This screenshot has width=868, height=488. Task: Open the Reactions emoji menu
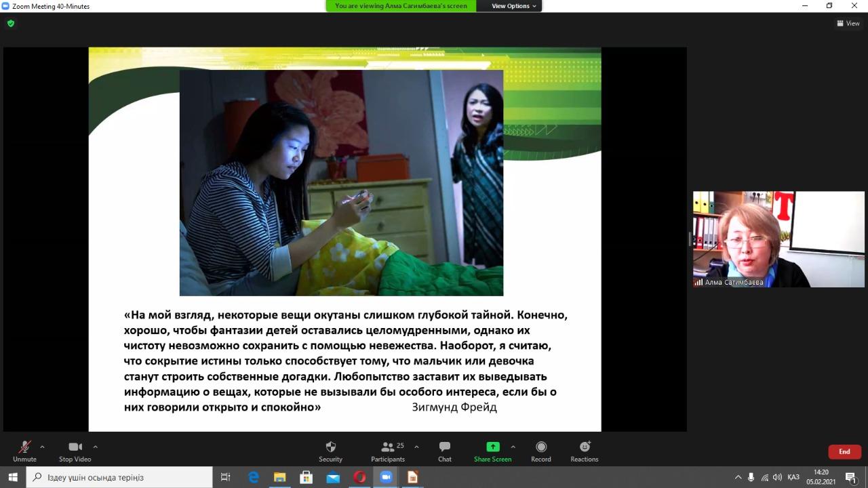point(584,451)
